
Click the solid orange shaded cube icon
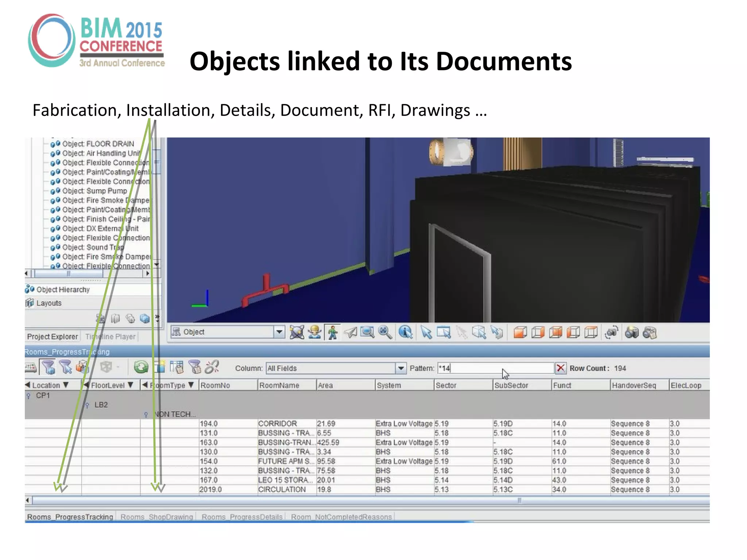[520, 332]
